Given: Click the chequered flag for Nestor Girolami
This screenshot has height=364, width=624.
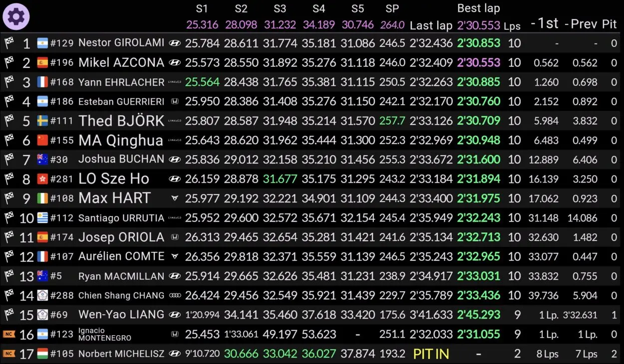Looking at the screenshot, I should click(x=8, y=43).
